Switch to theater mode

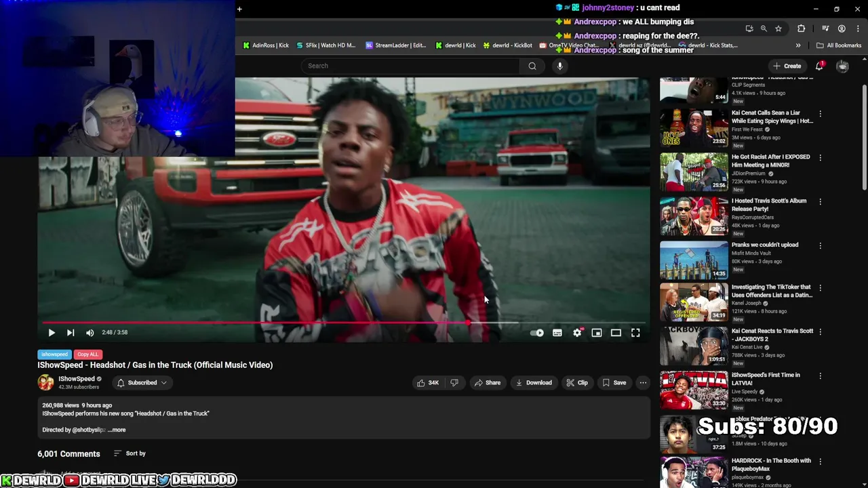(616, 333)
